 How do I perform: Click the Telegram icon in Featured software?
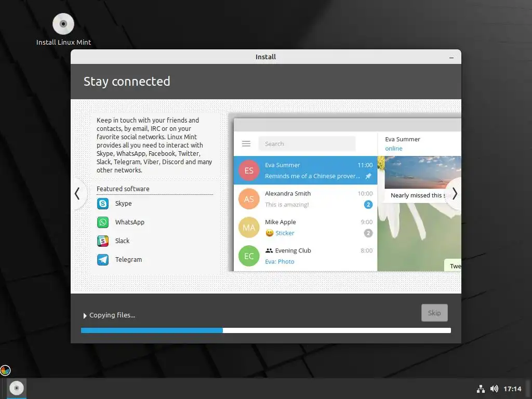(x=103, y=260)
